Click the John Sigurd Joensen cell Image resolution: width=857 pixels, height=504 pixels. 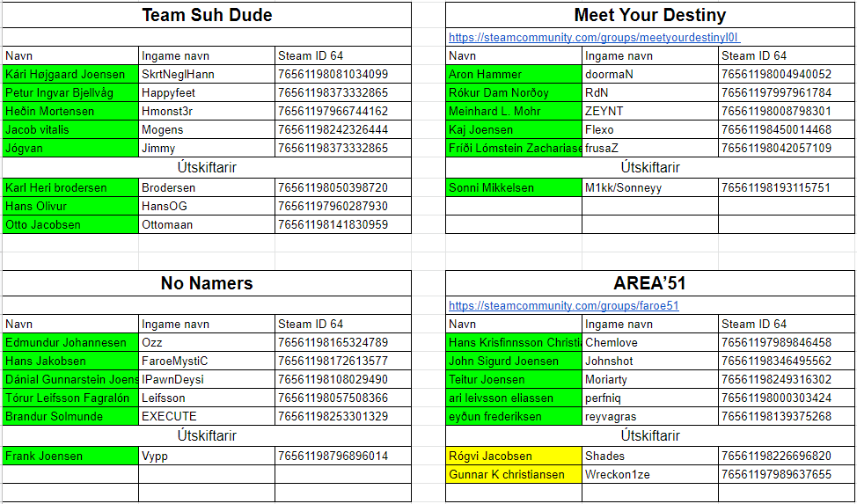click(x=514, y=362)
